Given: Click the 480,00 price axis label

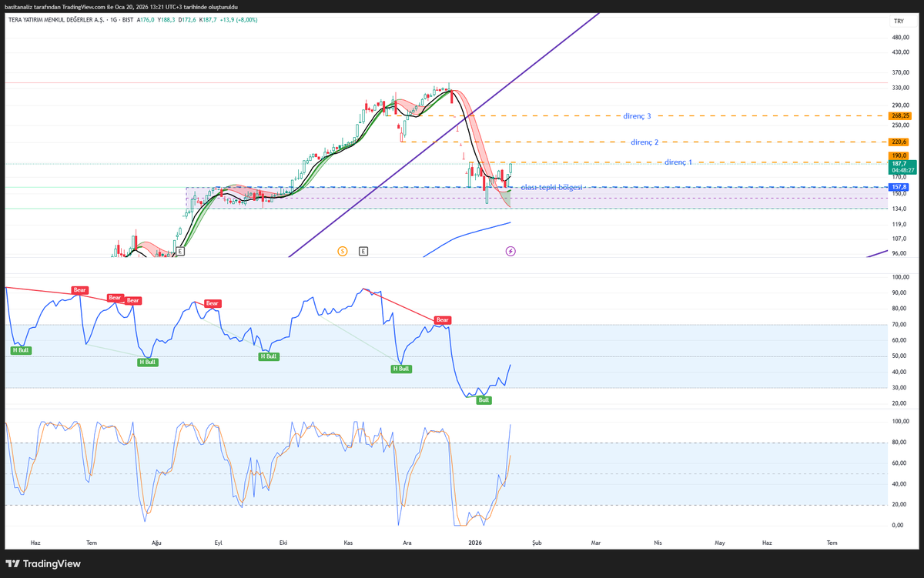Looking at the screenshot, I should click(899, 37).
